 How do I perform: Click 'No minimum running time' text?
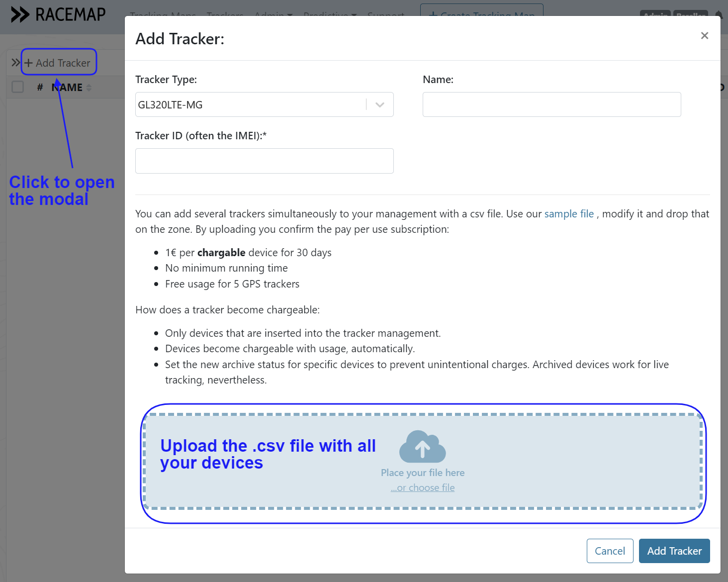click(x=226, y=268)
